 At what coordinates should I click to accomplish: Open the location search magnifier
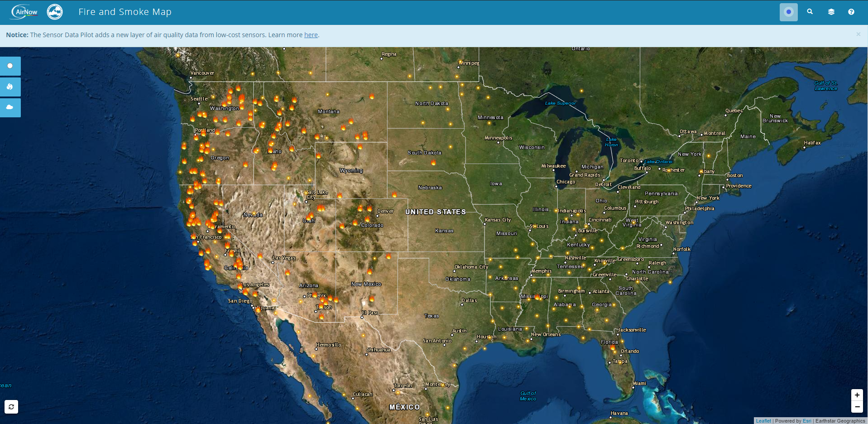click(810, 12)
